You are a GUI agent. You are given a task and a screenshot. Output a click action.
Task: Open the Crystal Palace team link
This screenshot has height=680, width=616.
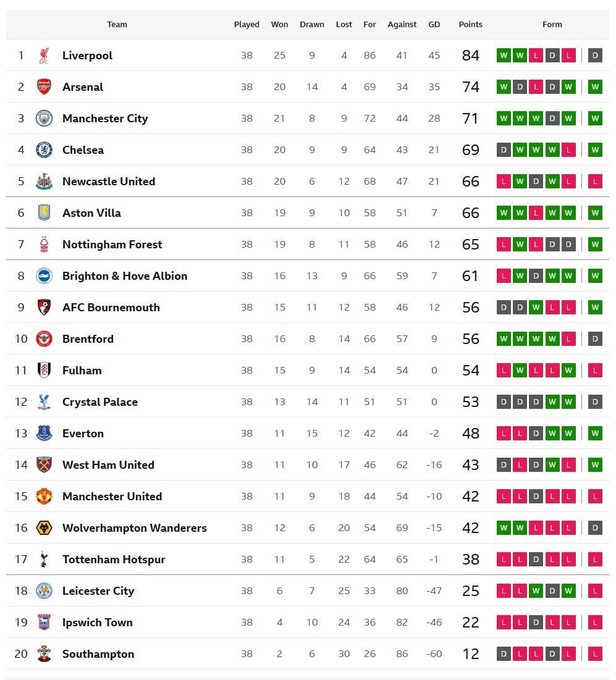(99, 402)
